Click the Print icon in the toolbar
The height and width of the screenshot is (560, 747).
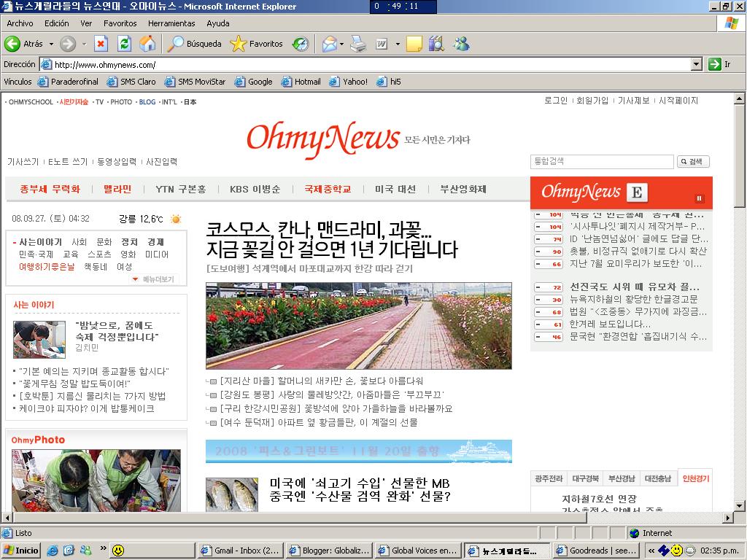357,45
